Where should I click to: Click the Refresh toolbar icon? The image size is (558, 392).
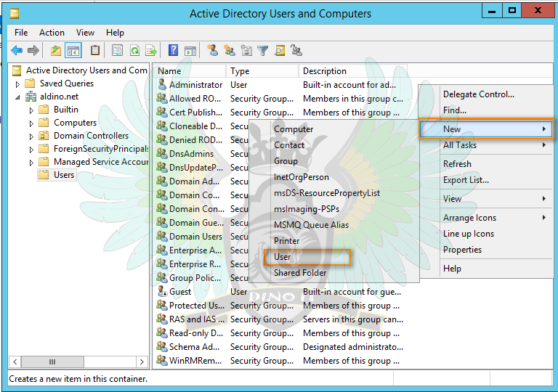134,51
